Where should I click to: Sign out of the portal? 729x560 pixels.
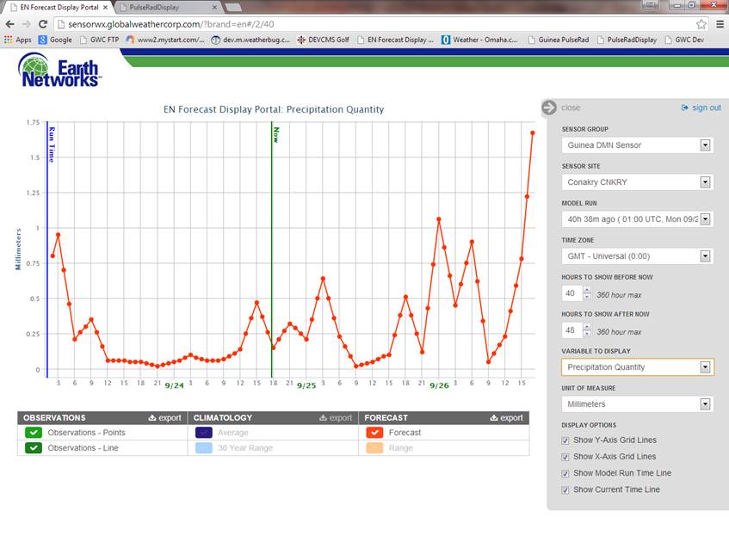[x=701, y=108]
